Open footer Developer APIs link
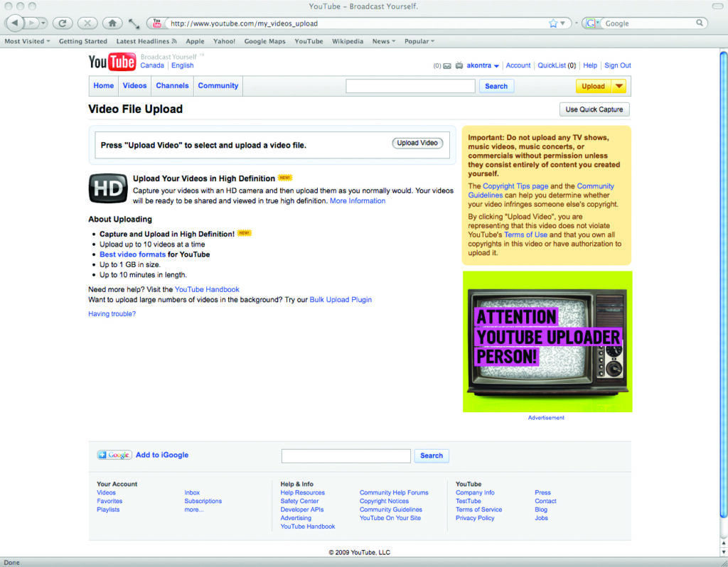 tap(301, 509)
